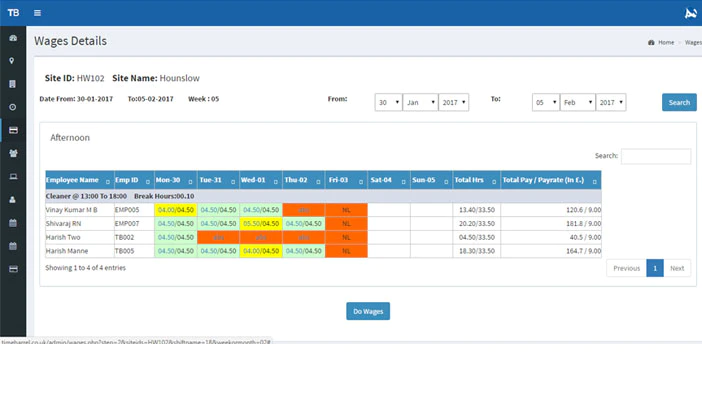
Task: Open the map pin icon in sidebar
Action: point(12,61)
